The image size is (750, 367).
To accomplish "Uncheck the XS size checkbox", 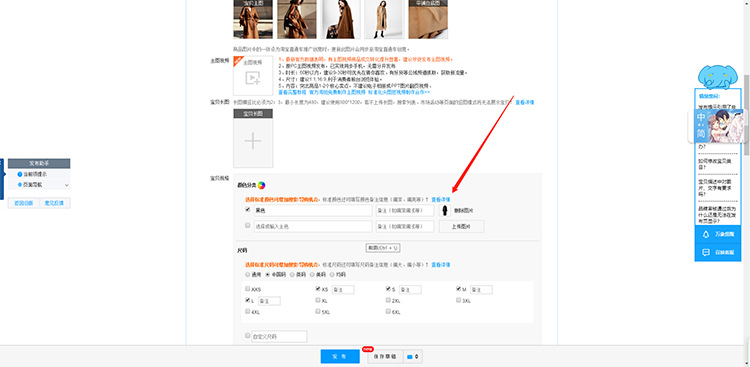I will point(318,289).
